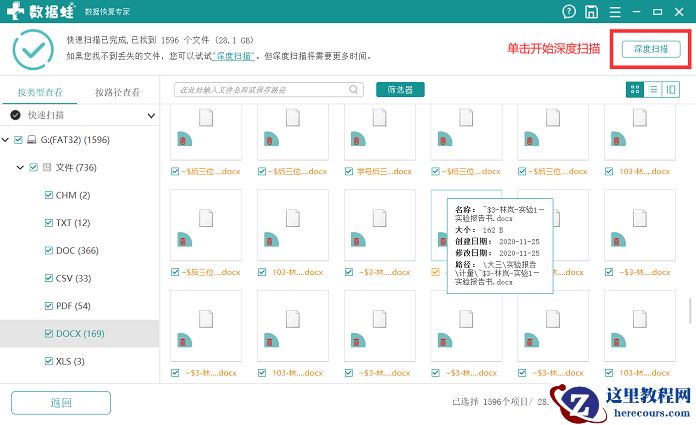Screen dimensions: 696x425
Task: Switch to detail preview view icon
Action: click(x=671, y=90)
